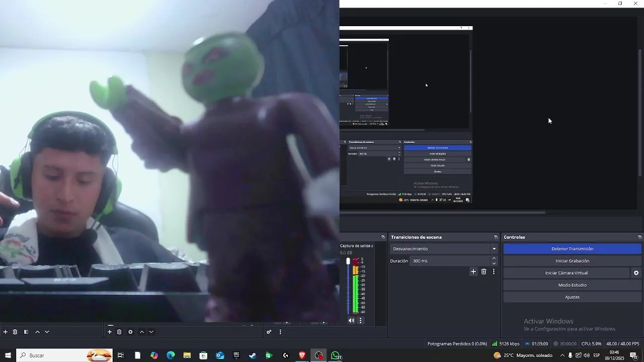The image size is (644, 362).
Task: Undock the audio mixer panel
Action: point(383,237)
